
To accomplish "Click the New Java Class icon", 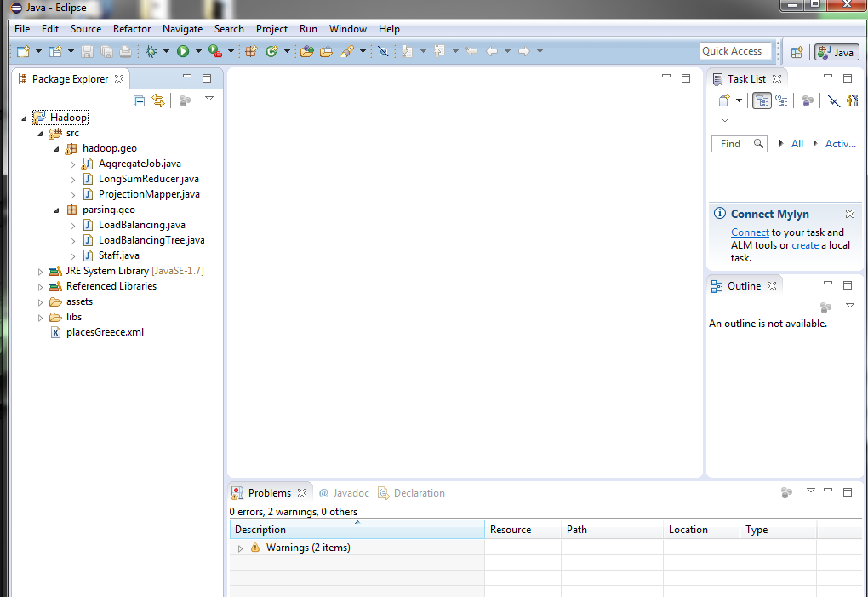I will click(x=271, y=51).
